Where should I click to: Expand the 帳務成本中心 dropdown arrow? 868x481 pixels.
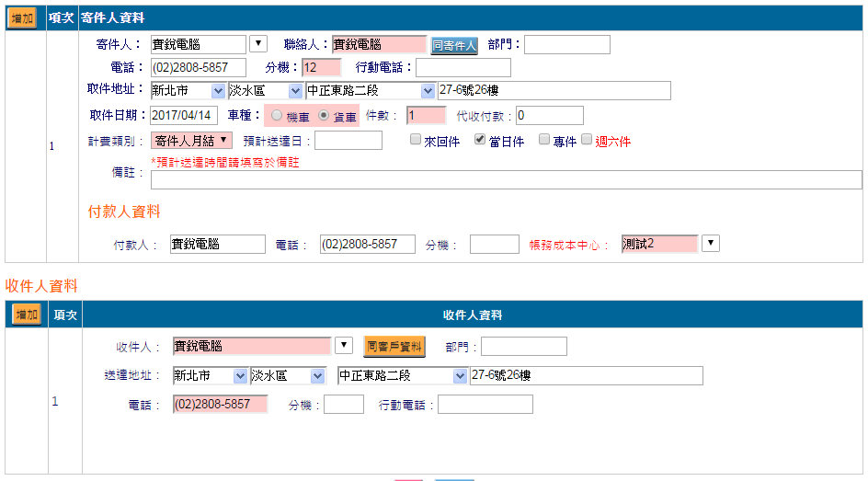[x=710, y=243]
